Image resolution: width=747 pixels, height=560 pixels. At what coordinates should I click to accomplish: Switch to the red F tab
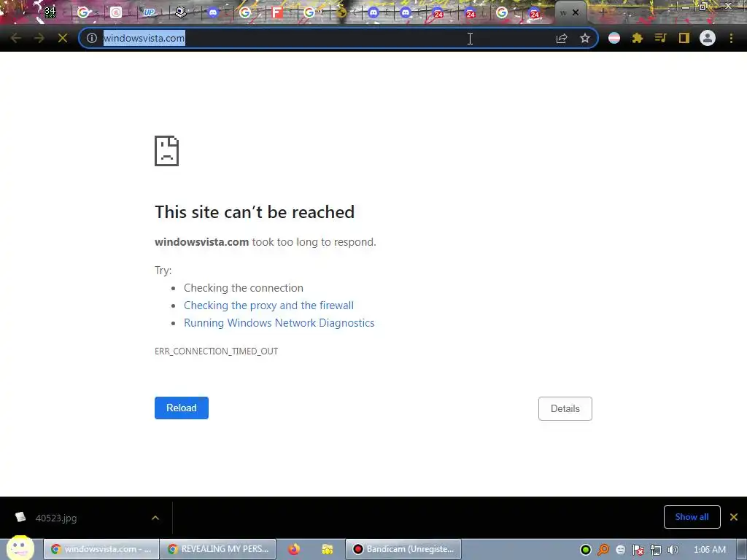point(276,12)
